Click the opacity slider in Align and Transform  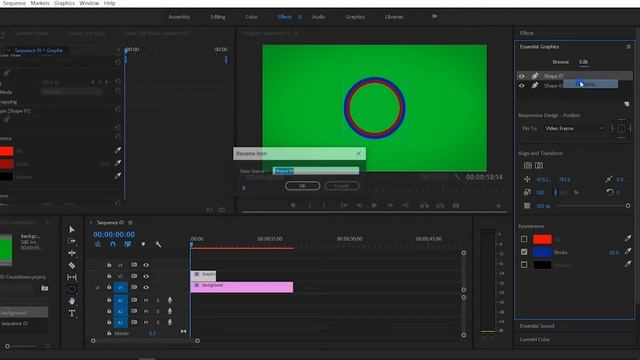(593, 206)
